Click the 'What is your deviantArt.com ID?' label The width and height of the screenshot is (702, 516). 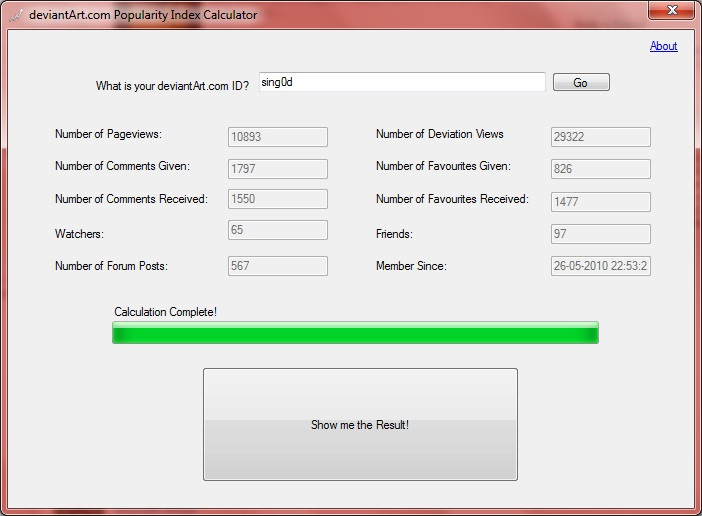(172, 85)
